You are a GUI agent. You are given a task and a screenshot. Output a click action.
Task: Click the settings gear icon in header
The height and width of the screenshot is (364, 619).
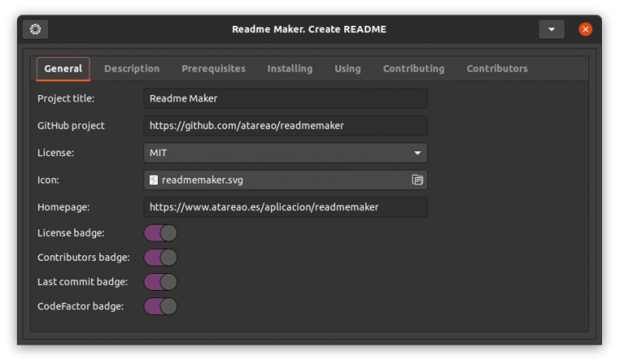(35, 29)
